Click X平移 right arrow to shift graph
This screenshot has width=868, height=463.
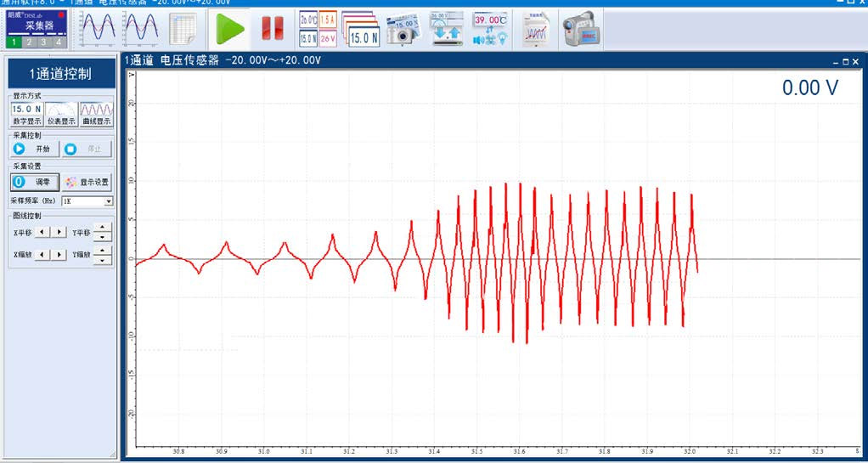pos(59,231)
